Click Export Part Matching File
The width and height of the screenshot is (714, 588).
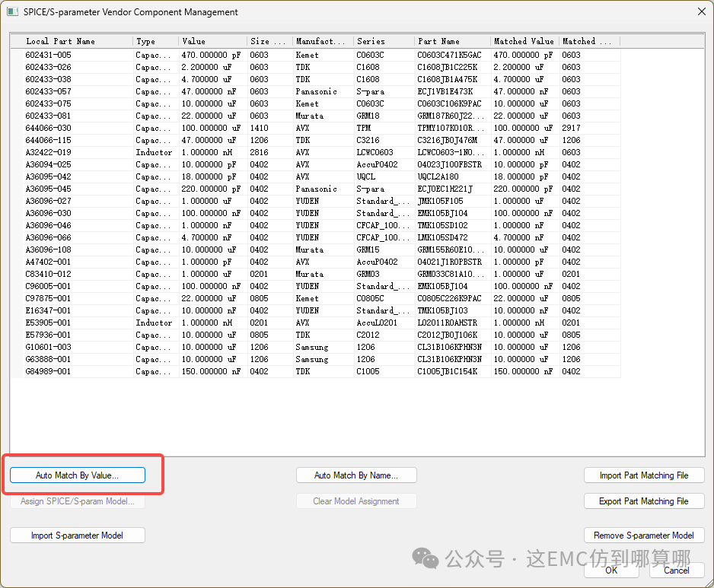[644, 501]
